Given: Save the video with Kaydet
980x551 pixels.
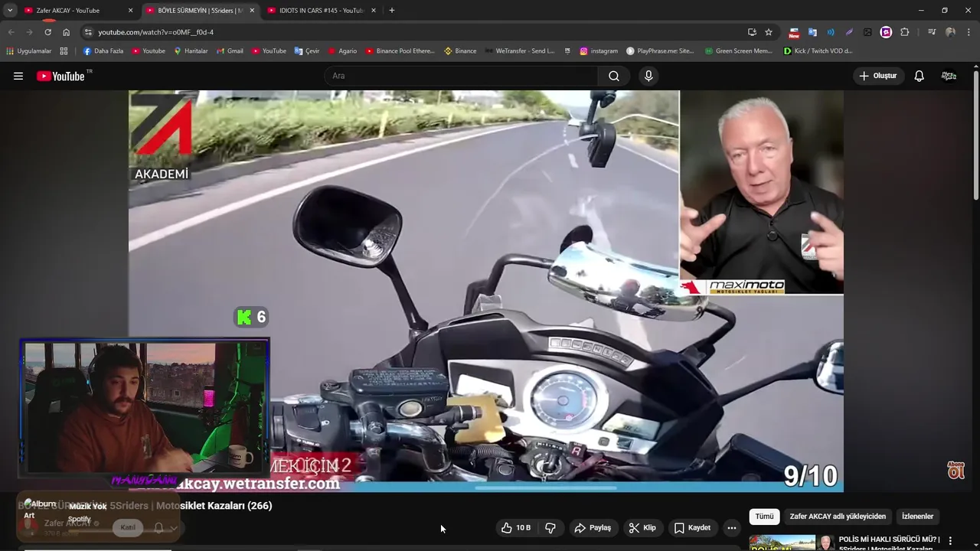Looking at the screenshot, I should tap(692, 528).
